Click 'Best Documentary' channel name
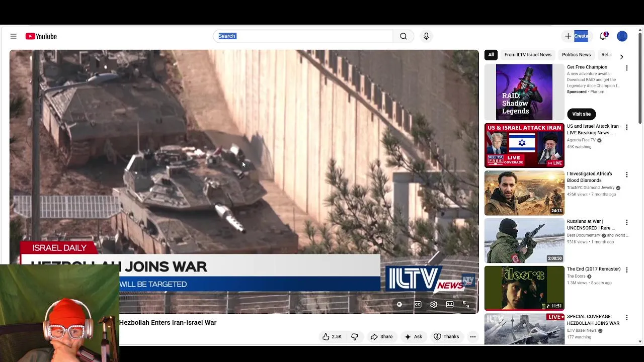 [x=583, y=235]
